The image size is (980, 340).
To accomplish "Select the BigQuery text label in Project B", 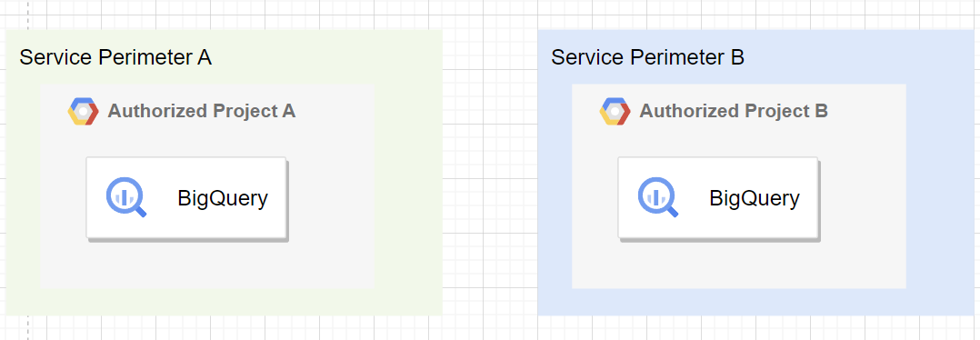I will pyautogui.click(x=755, y=198).
